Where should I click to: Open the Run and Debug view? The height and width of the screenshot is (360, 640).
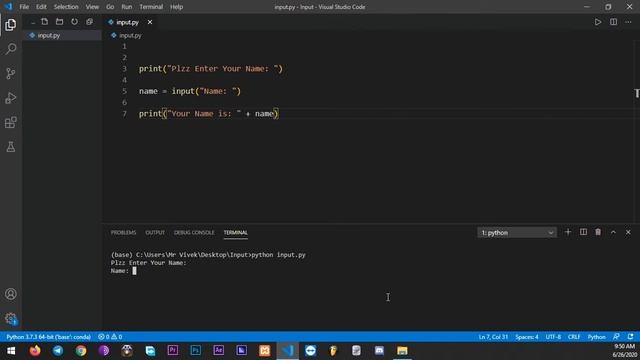click(x=11, y=98)
